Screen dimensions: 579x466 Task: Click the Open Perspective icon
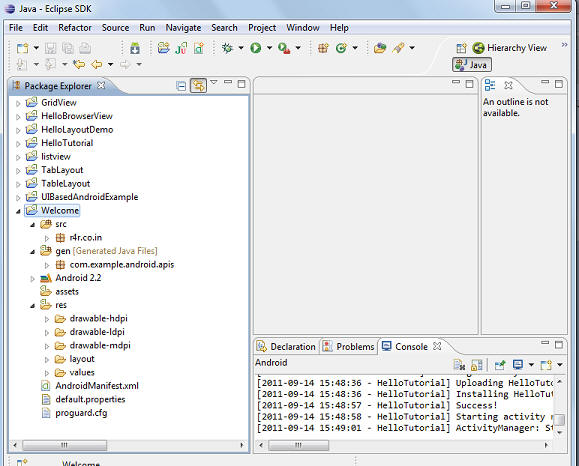coord(461,48)
